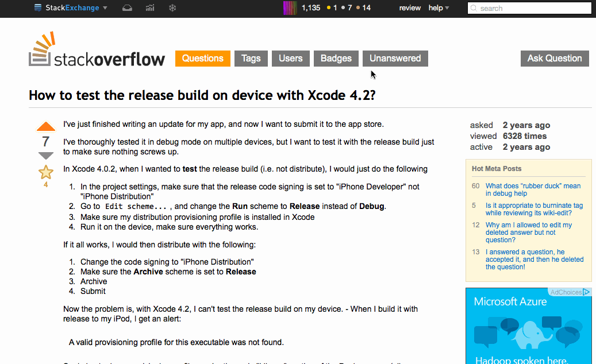This screenshot has width=596, height=364.
Task: Click the 1,135 reputation score
Action: (311, 8)
